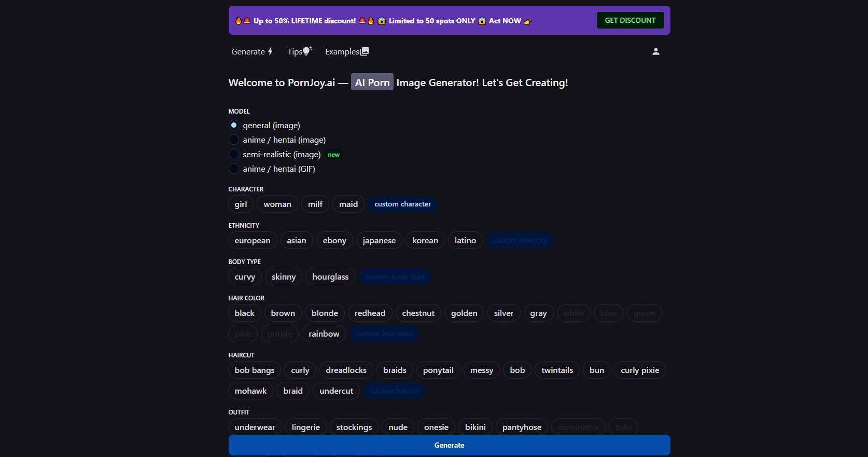Toggle the hourglass body type chip
The height and width of the screenshot is (457, 868).
330,276
